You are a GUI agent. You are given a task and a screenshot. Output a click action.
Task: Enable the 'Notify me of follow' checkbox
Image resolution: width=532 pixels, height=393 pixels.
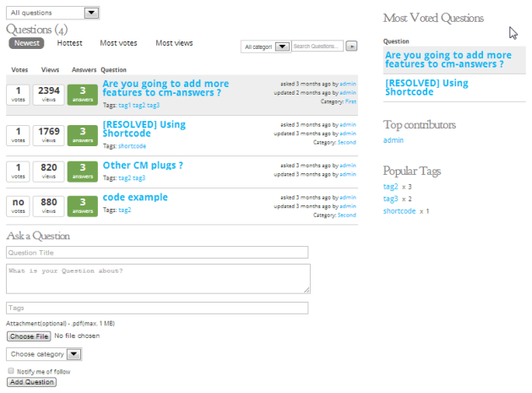[11, 371]
